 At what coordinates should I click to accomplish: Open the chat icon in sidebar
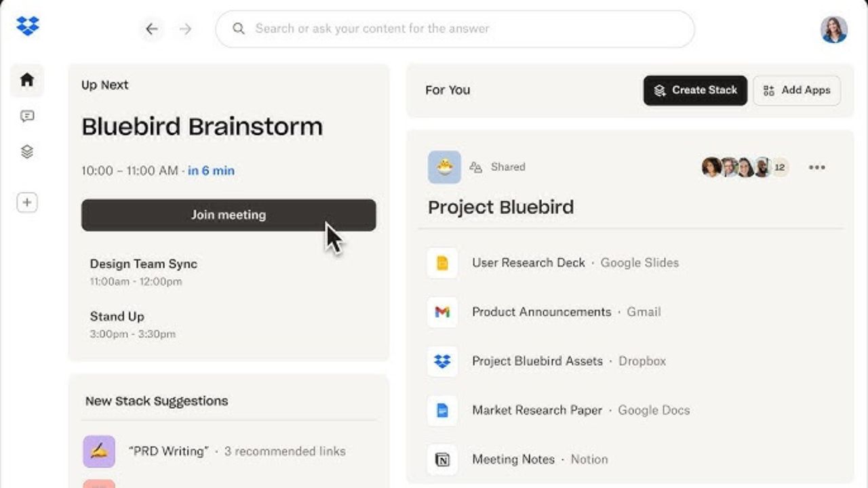[x=27, y=117]
